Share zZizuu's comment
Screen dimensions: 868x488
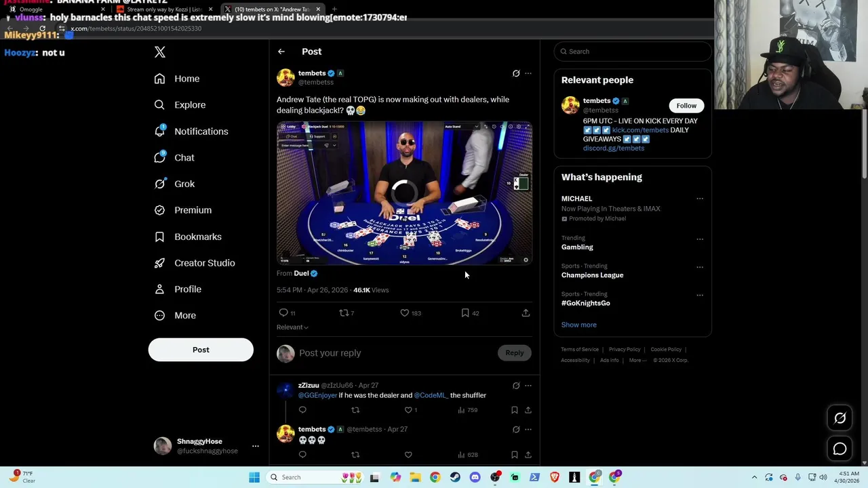coord(528,410)
